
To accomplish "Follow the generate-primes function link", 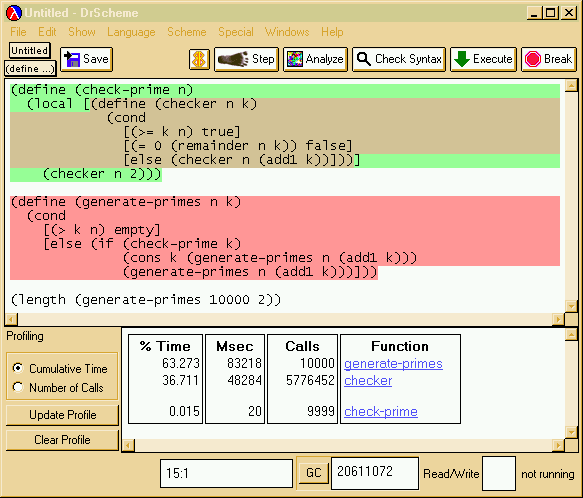I will click(x=393, y=363).
